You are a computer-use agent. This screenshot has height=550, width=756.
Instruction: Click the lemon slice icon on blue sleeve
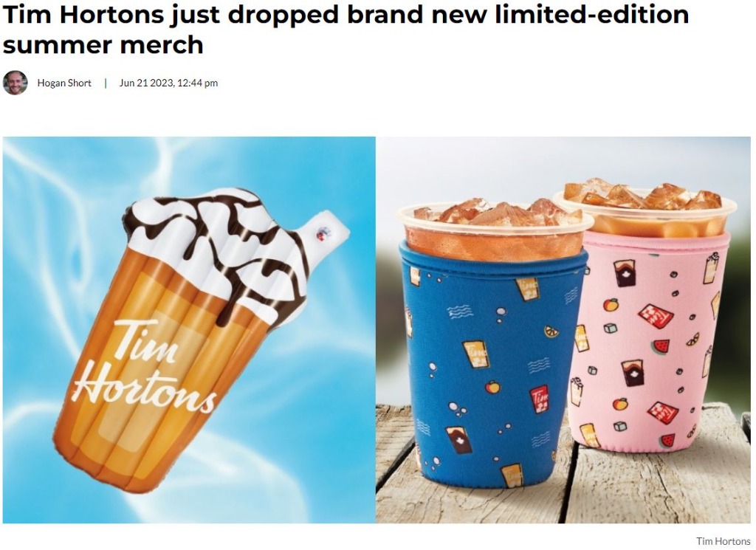pos(551,331)
